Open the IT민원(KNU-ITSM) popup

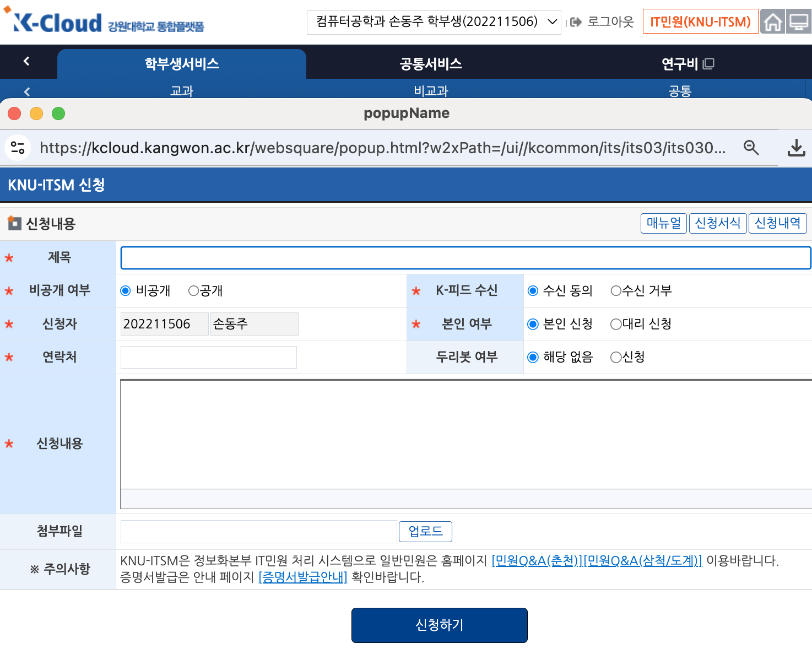tap(700, 21)
